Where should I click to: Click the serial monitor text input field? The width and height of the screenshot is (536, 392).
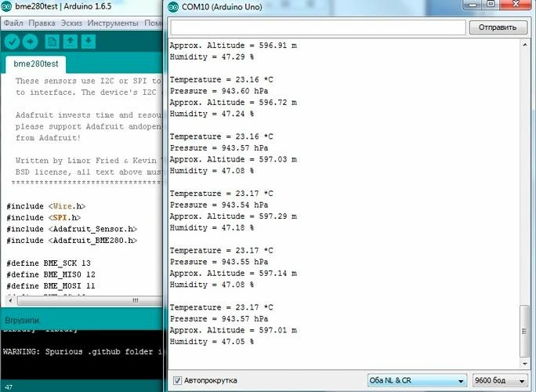tap(317, 27)
